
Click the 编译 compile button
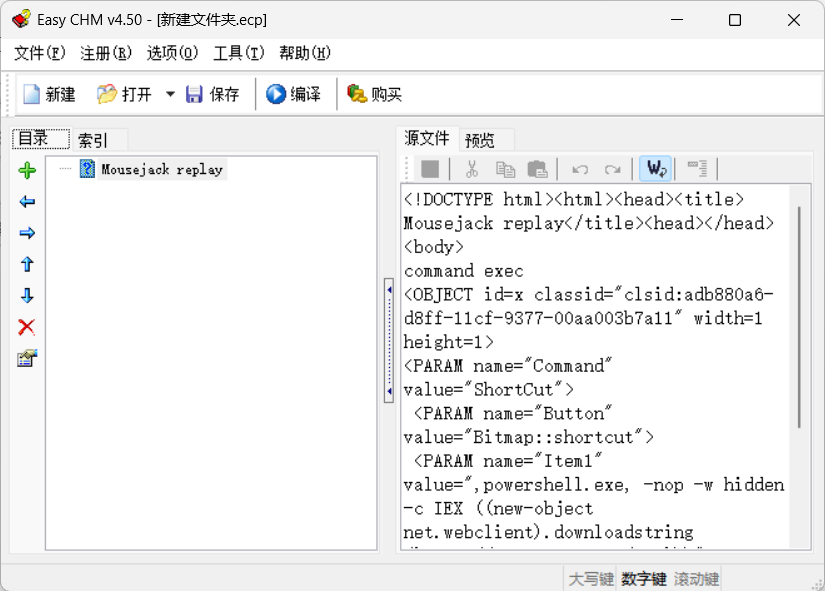click(x=294, y=95)
